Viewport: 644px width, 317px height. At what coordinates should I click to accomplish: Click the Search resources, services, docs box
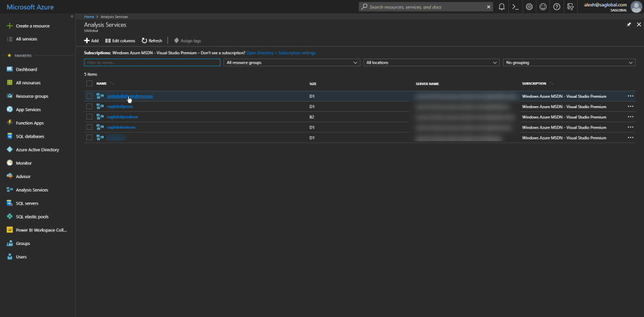pos(426,7)
